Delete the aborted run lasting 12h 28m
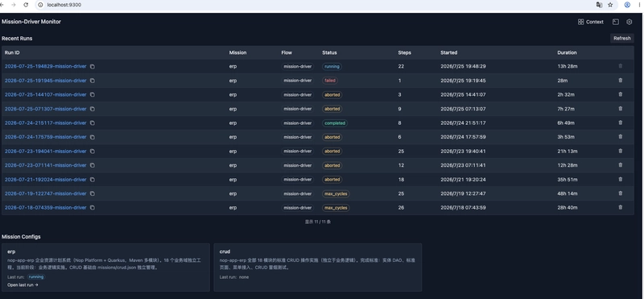Viewport: 644px width, 299px height. [620, 165]
